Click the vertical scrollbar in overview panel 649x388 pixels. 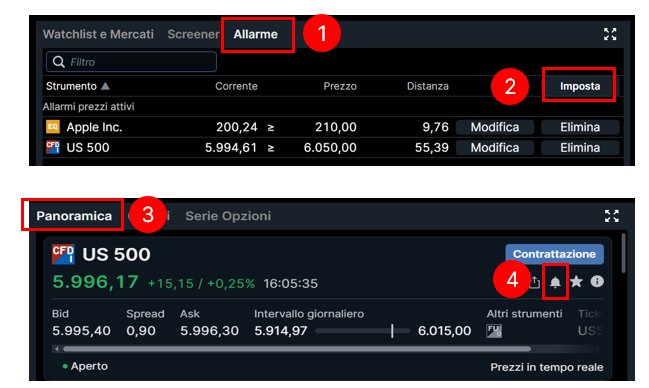coord(623,253)
